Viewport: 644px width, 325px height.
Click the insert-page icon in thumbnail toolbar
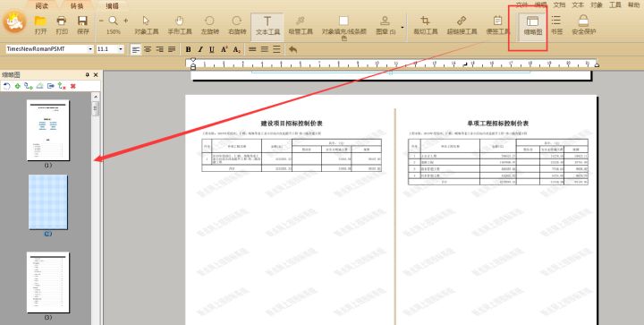coord(29,86)
